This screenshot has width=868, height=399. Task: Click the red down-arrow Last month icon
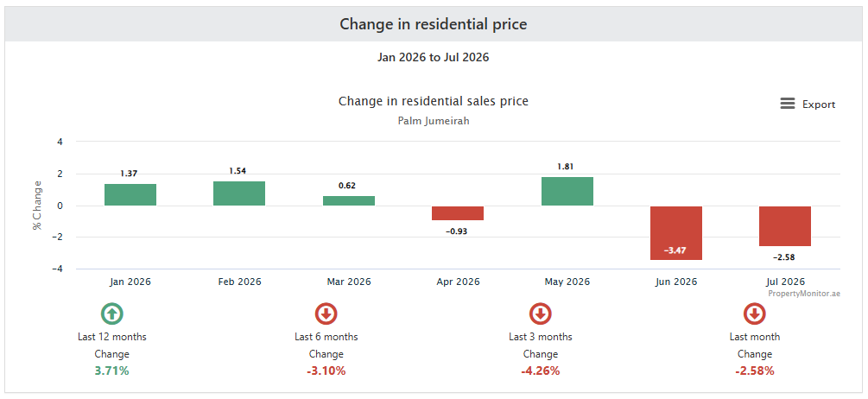[755, 313]
